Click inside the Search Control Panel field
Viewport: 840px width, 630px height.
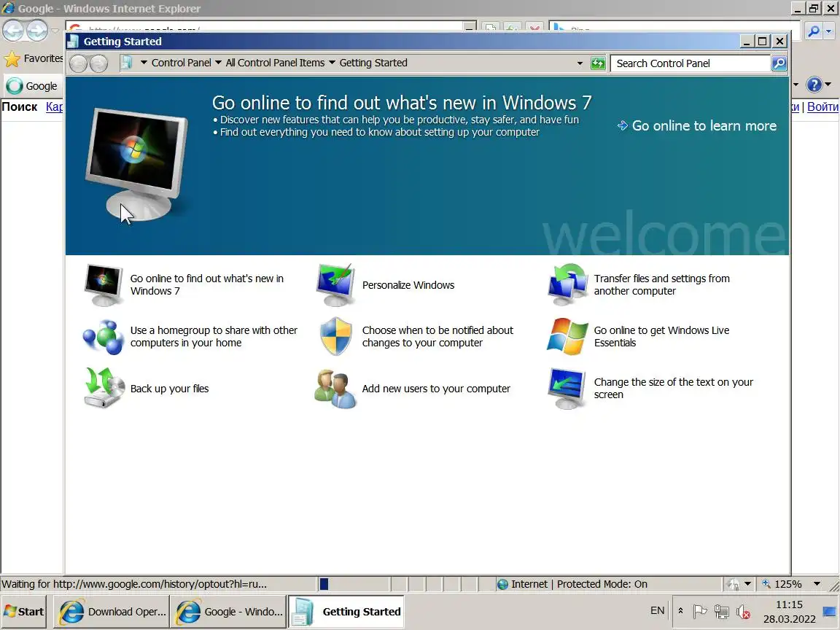(690, 63)
